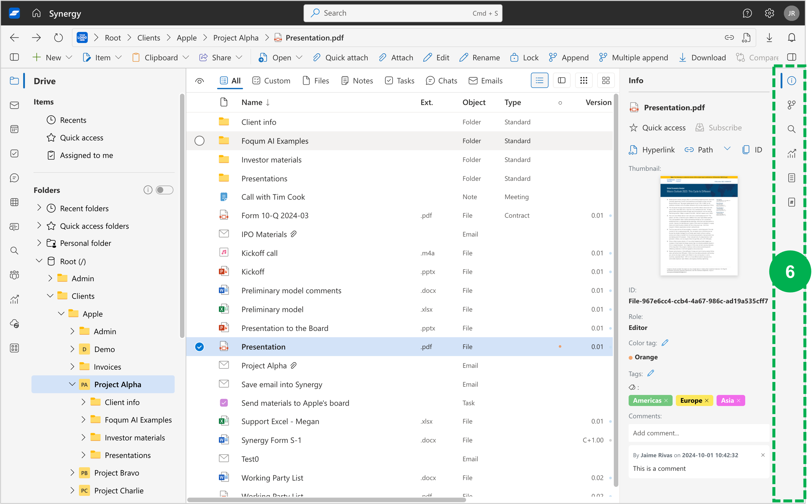Switch to the Chats tab
Image resolution: width=812 pixels, height=504 pixels.
tap(441, 81)
